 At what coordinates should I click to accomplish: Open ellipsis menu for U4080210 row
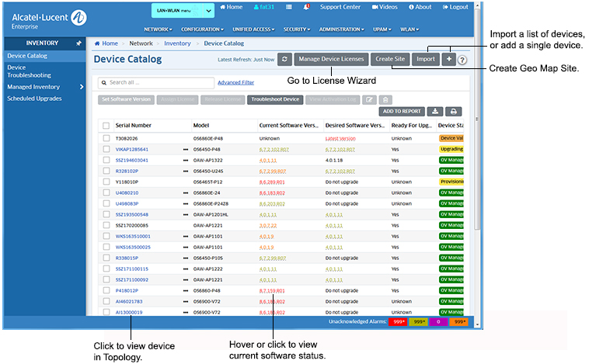(186, 193)
